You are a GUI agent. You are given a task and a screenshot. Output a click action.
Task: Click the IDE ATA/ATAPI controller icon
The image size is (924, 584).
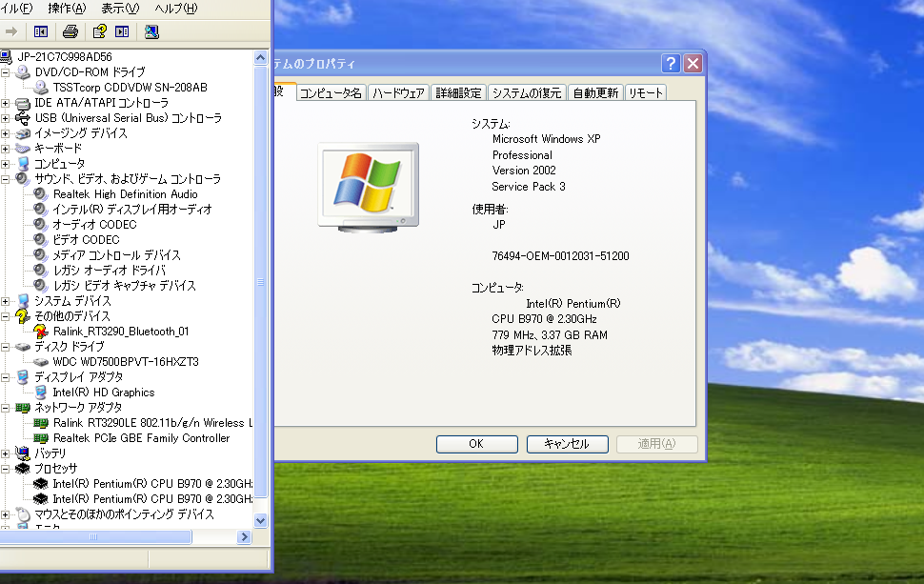click(x=23, y=103)
